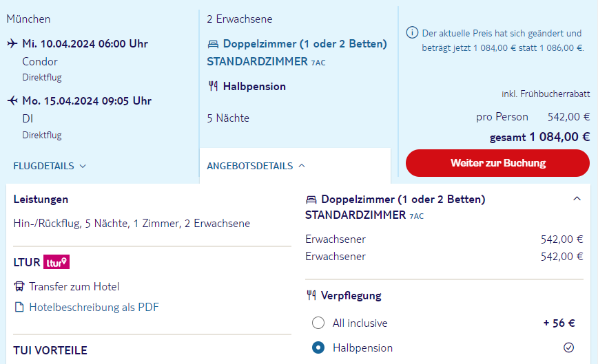
Task: Click the cutlery icon next to Halbpension
Action: [213, 87]
